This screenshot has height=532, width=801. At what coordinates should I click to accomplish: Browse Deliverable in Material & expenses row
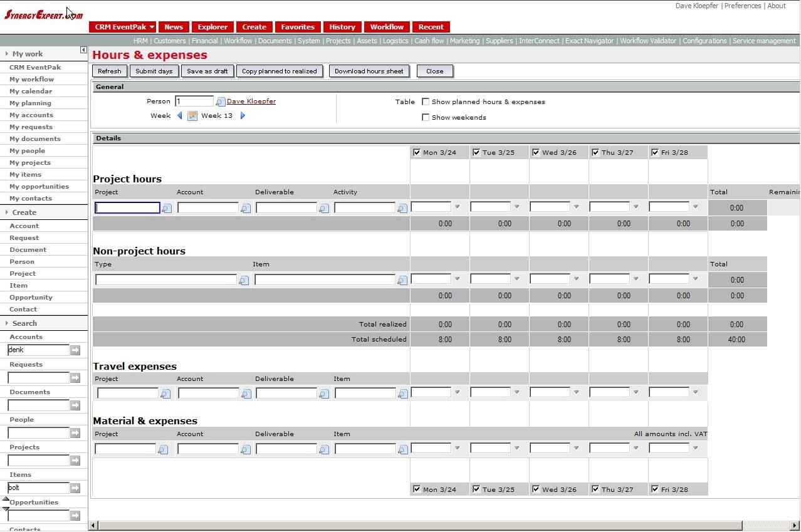click(324, 449)
